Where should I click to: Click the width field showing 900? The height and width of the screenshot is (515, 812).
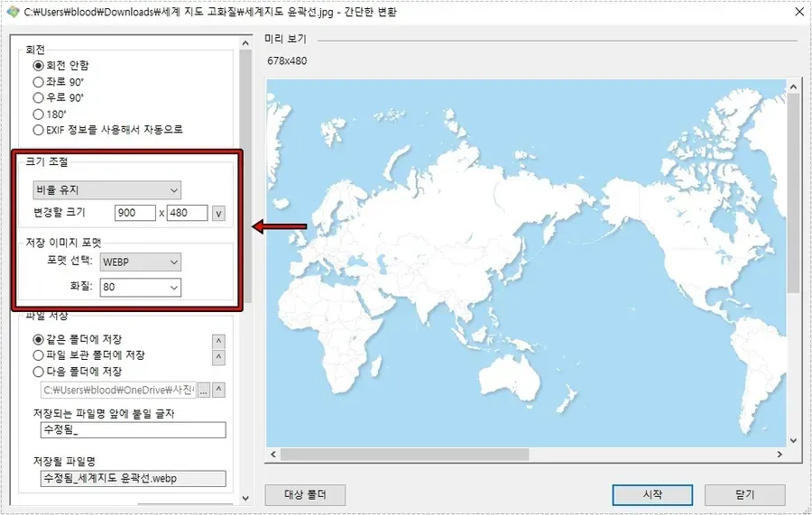135,213
